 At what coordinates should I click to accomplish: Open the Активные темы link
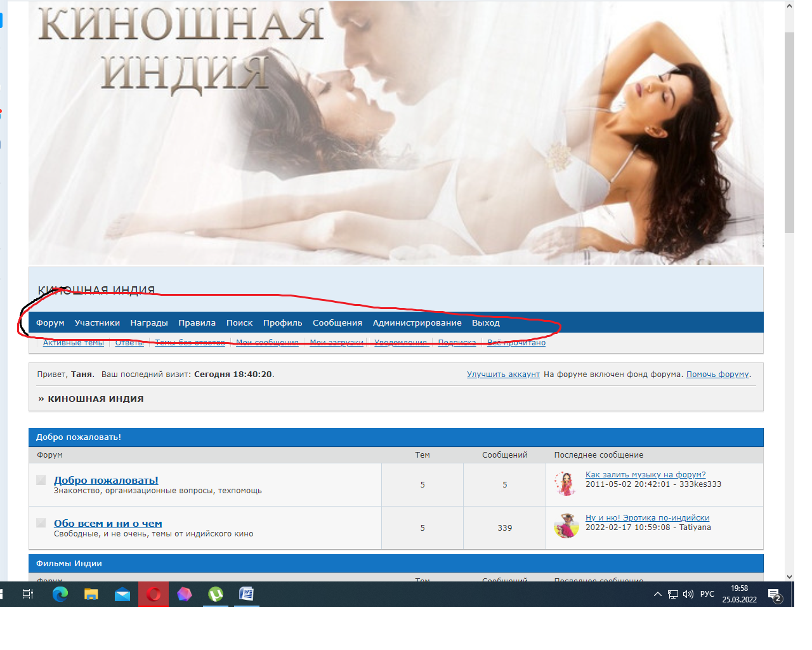click(74, 343)
